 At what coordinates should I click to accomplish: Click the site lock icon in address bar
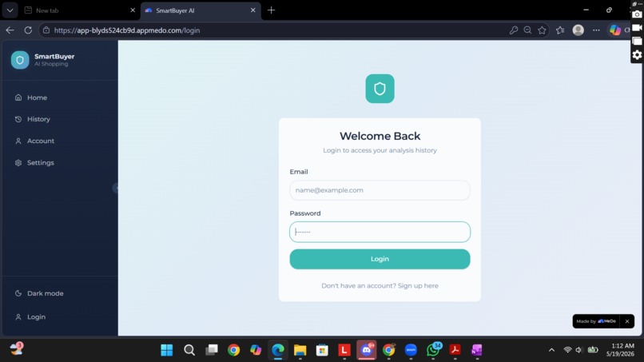(x=46, y=30)
